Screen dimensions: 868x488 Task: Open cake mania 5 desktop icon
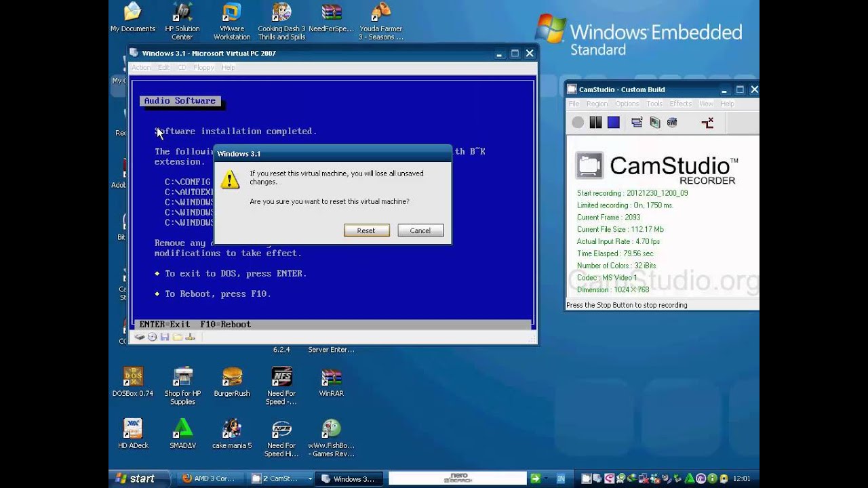pyautogui.click(x=232, y=434)
